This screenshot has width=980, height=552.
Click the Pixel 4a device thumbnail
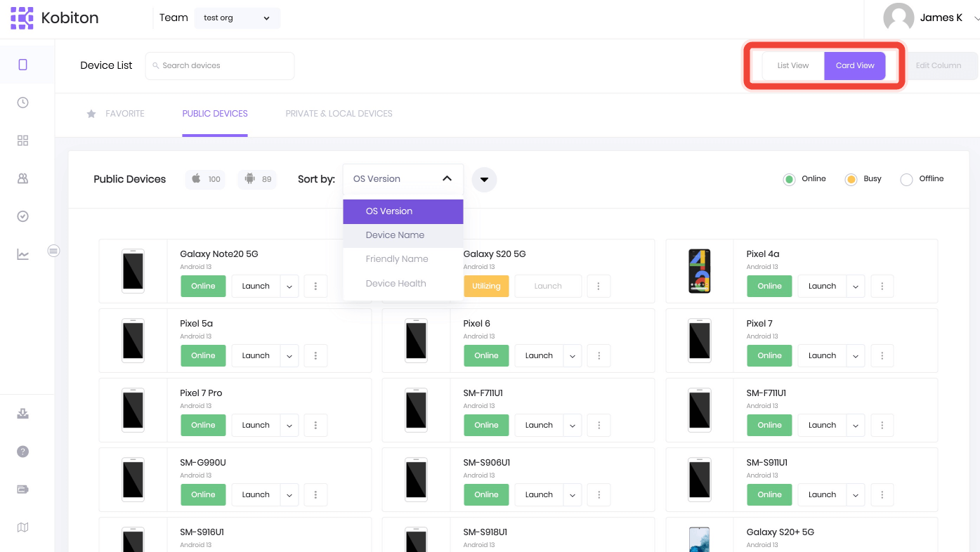click(699, 271)
